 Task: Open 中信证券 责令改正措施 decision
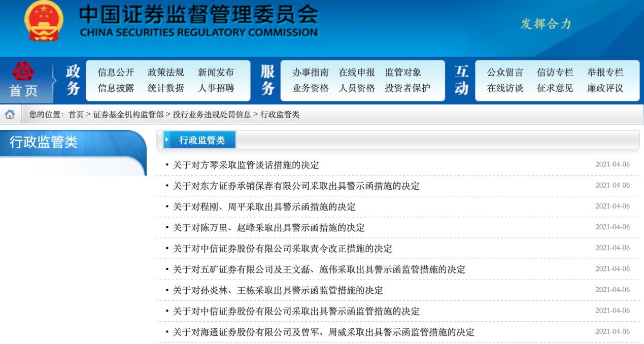click(x=282, y=248)
